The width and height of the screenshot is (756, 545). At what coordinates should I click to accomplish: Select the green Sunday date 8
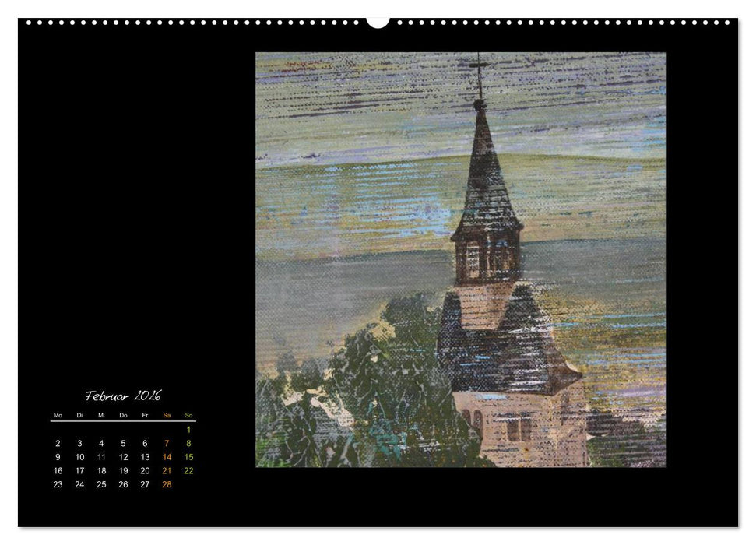point(187,442)
